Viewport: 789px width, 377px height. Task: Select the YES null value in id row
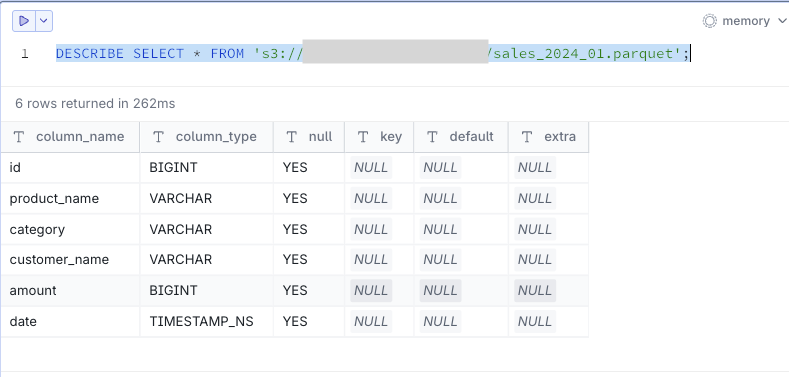(309, 168)
